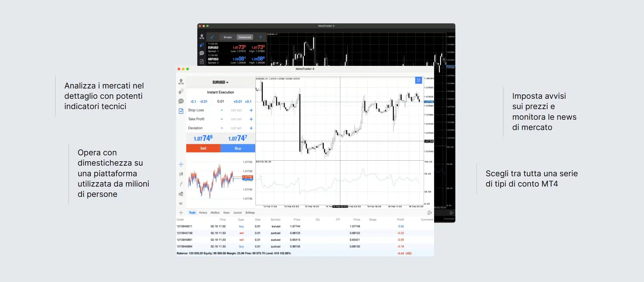644x282 pixels.
Task: Click the Swap column header
Action: click(x=373, y=220)
